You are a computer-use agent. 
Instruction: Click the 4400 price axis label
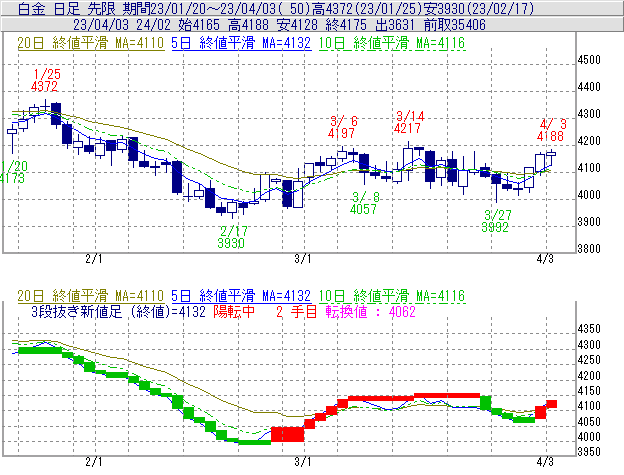click(x=589, y=87)
